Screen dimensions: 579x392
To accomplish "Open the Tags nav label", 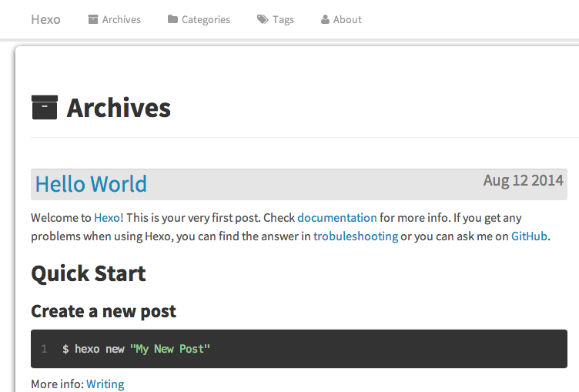I will (x=283, y=19).
